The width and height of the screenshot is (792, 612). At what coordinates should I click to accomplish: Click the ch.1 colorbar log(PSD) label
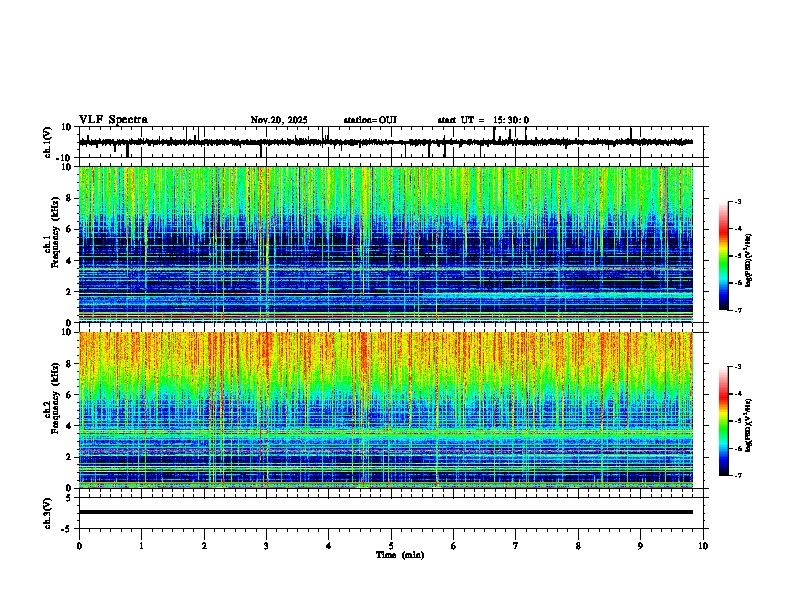(749, 261)
